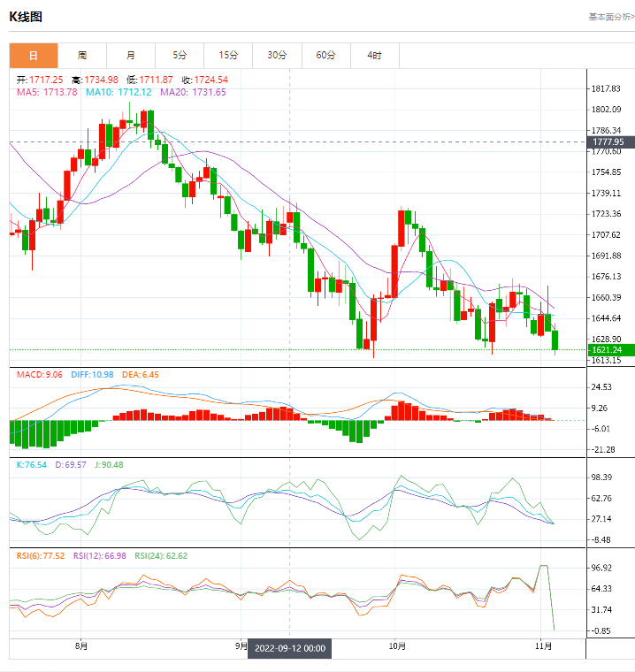Click the low price 1711.87 value
Viewport: 635px width, 672px height.
(156, 80)
